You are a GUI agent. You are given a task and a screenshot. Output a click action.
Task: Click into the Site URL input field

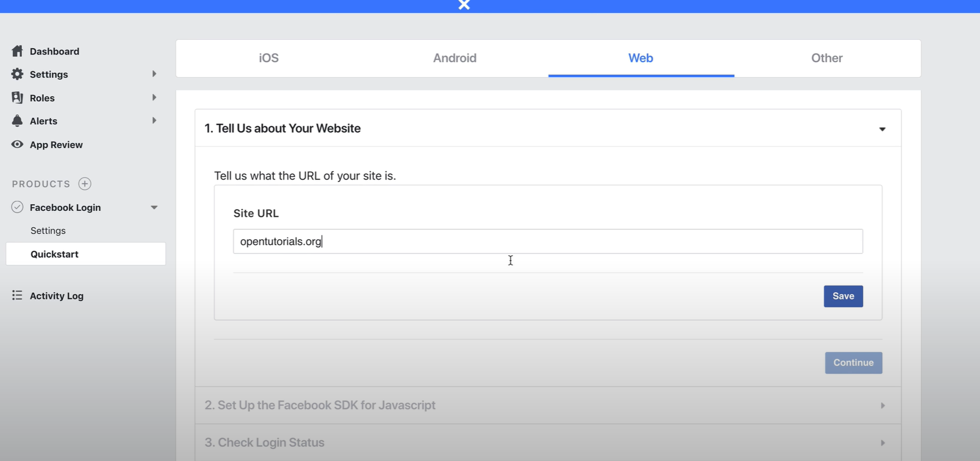pos(548,241)
